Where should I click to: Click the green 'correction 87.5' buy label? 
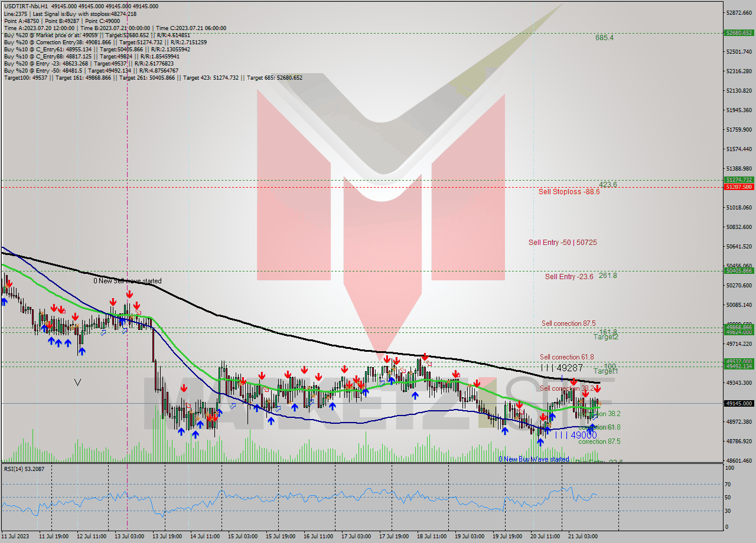pyautogui.click(x=599, y=441)
